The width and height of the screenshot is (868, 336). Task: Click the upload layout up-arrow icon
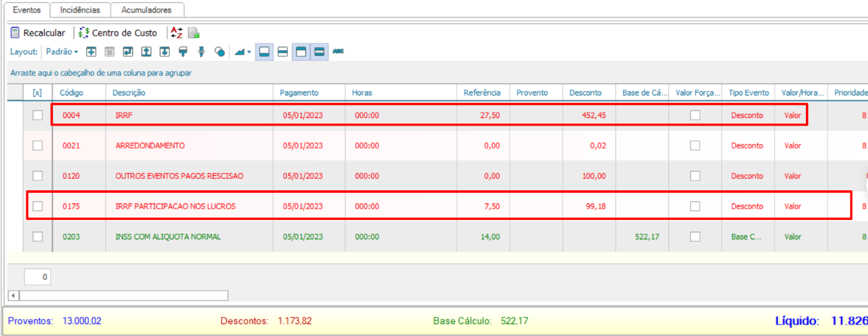(x=146, y=52)
